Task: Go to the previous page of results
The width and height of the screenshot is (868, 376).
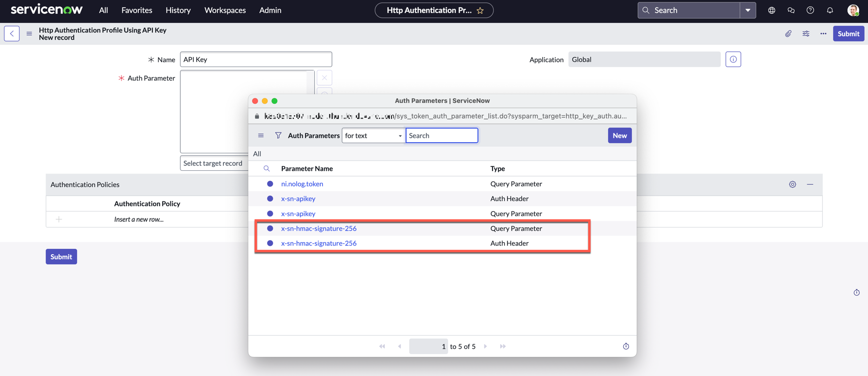Action: pos(400,346)
